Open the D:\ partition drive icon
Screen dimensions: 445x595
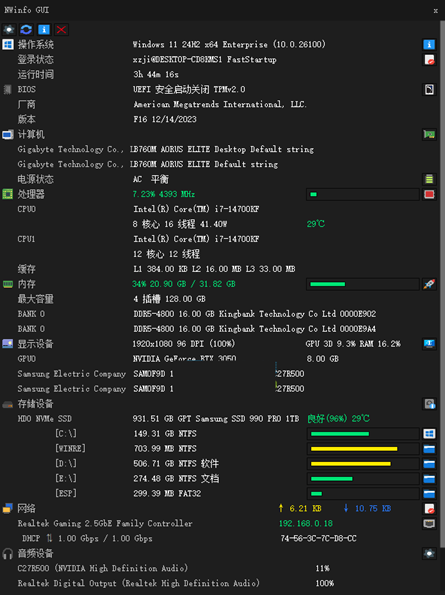pos(429,464)
